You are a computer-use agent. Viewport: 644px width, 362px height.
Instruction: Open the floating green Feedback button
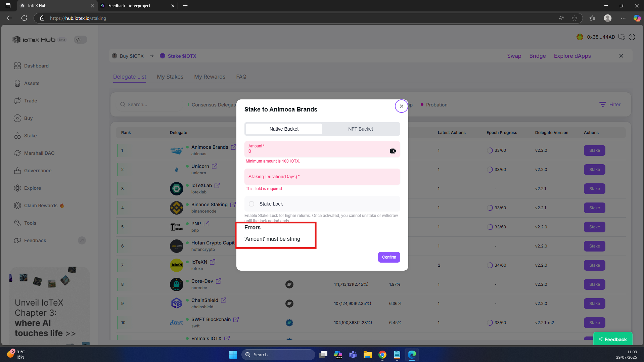(612, 339)
